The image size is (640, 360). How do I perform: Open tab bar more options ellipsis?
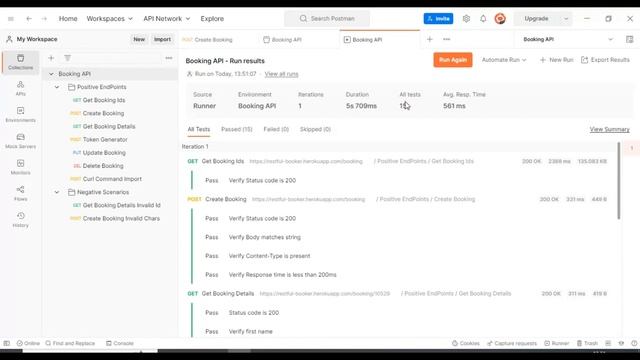click(447, 39)
